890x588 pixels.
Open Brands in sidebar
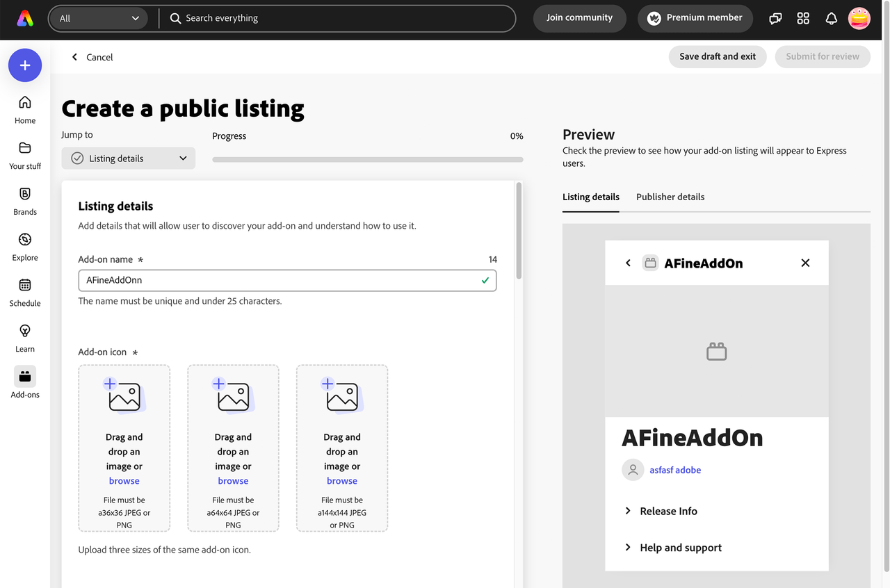point(25,202)
